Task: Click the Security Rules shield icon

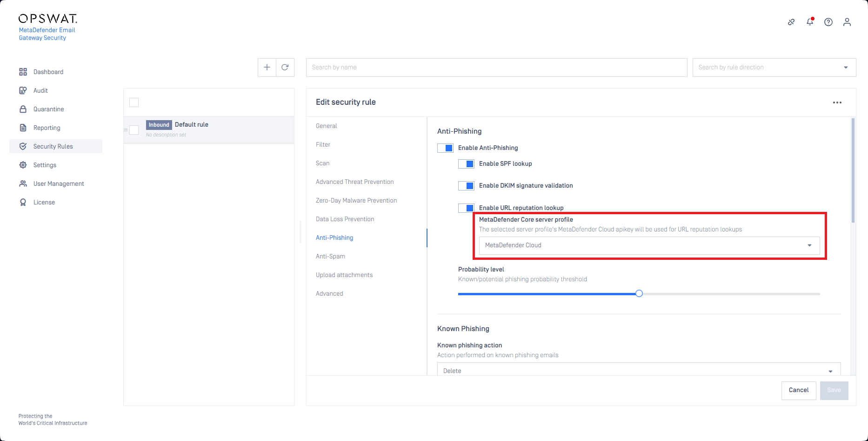Action: pos(23,146)
